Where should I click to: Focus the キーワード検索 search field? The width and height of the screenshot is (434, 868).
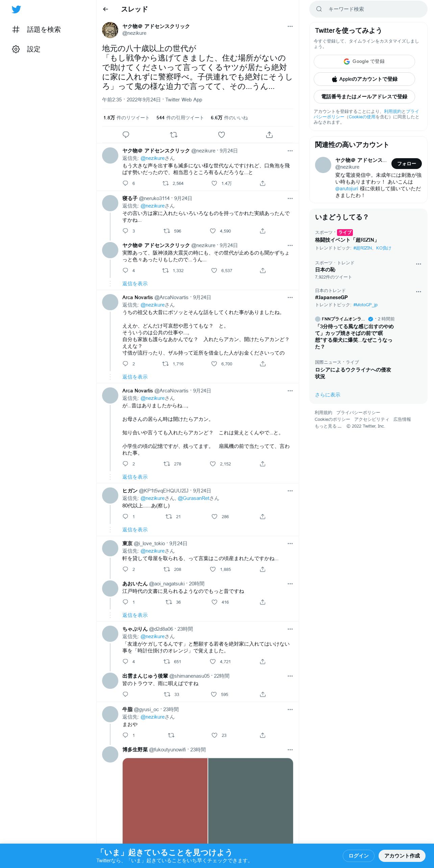pos(368,9)
